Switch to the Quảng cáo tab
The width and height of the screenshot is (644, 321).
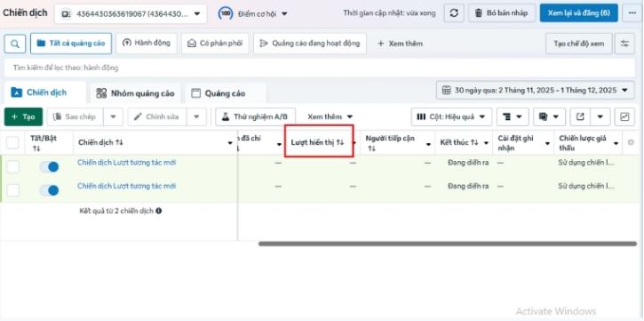coord(225,93)
